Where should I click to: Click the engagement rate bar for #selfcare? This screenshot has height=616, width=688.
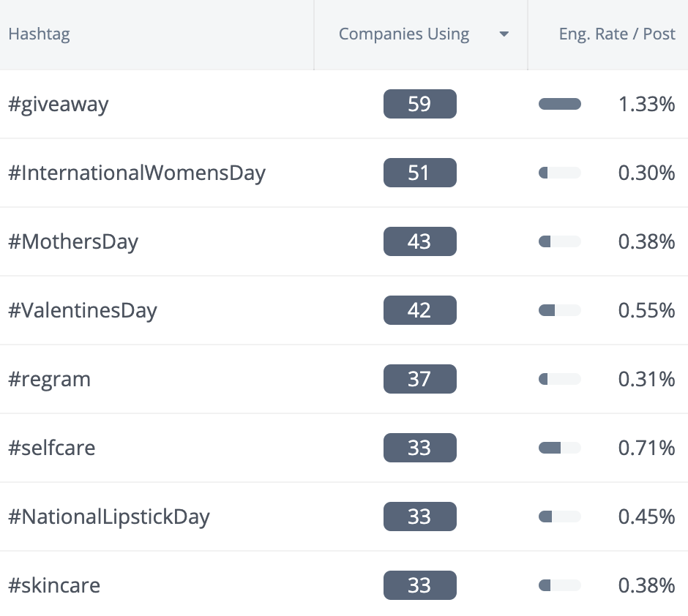click(x=559, y=448)
